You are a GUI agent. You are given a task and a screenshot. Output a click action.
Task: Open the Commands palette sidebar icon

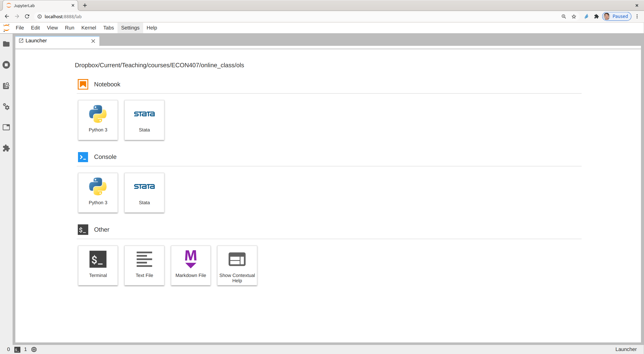(x=6, y=86)
